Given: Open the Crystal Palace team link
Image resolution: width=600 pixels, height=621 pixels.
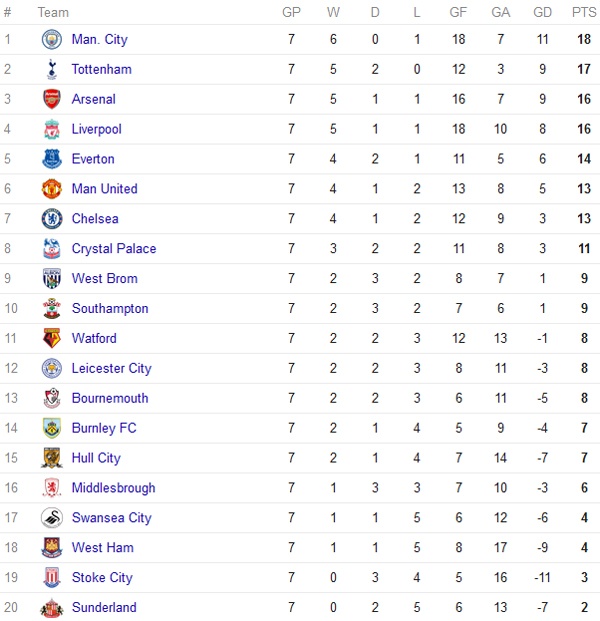Looking at the screenshot, I should [114, 249].
